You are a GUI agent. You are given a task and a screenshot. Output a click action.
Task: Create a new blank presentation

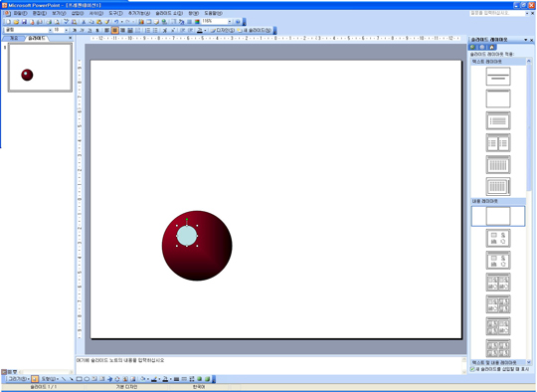point(8,22)
